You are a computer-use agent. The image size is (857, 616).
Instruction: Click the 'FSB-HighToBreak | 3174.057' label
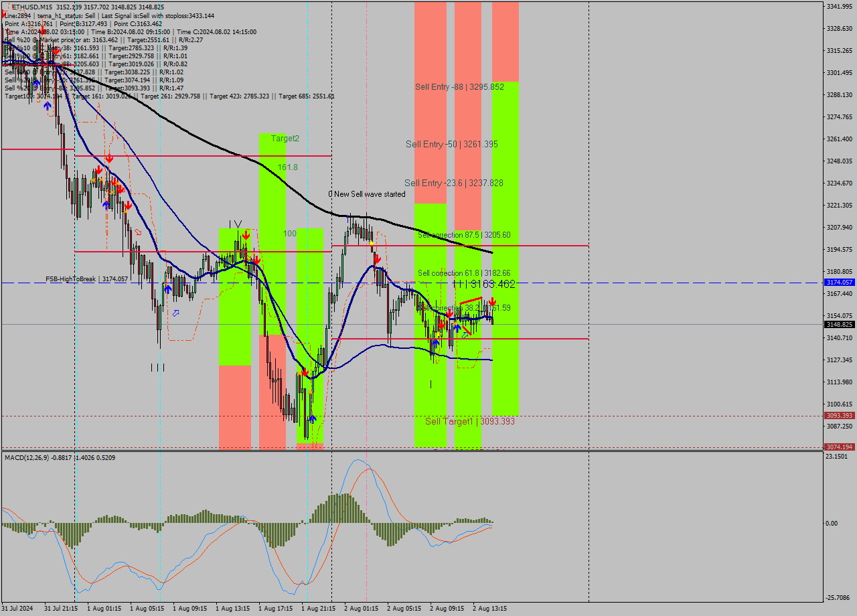86,279
